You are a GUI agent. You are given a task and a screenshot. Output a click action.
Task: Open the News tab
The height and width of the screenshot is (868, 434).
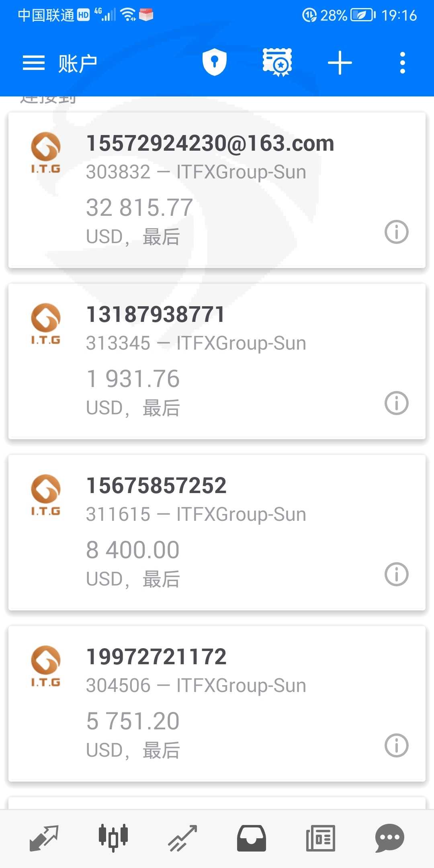(321, 838)
